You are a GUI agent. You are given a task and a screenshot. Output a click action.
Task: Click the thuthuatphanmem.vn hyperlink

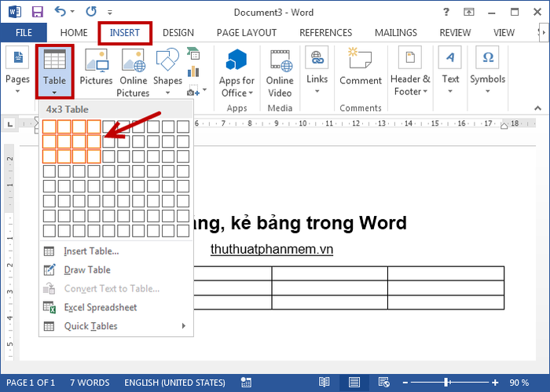[272, 249]
